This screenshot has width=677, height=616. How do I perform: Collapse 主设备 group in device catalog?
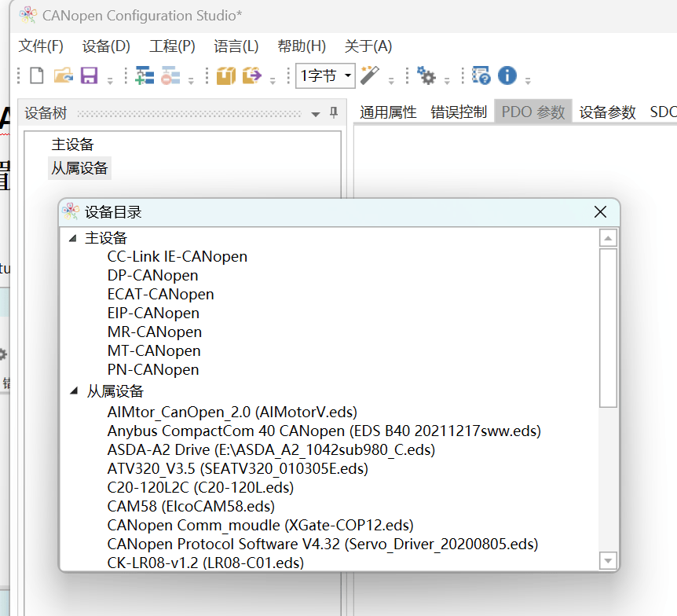click(x=73, y=238)
